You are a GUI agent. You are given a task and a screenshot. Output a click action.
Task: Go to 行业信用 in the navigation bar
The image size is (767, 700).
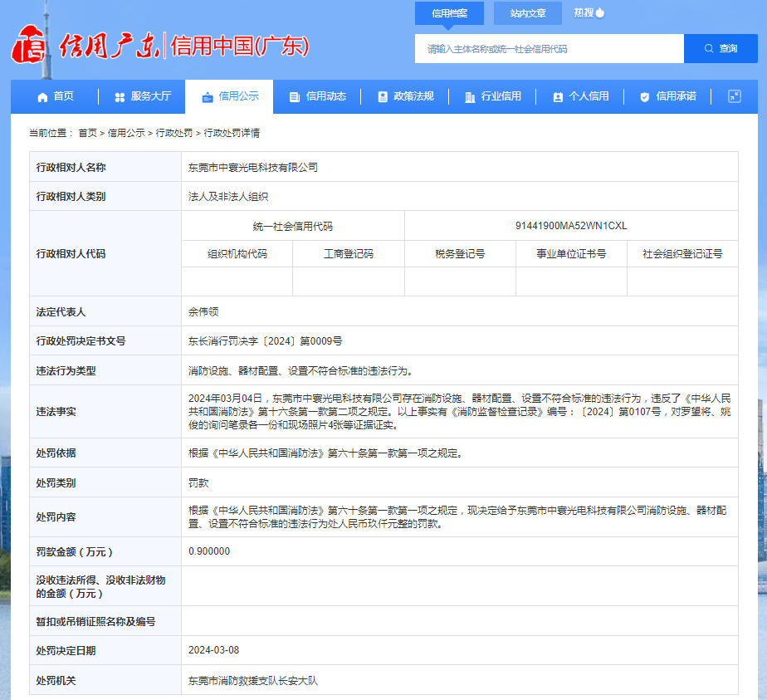coord(492,97)
